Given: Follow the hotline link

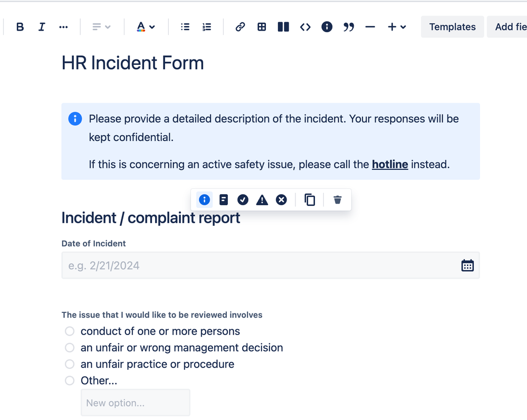Looking at the screenshot, I should (x=390, y=165).
